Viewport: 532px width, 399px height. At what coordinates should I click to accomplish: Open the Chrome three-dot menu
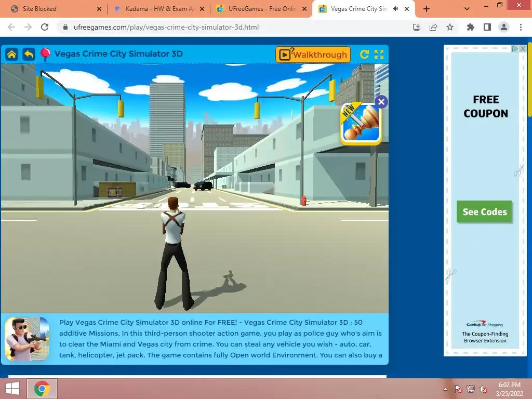pyautogui.click(x=521, y=27)
